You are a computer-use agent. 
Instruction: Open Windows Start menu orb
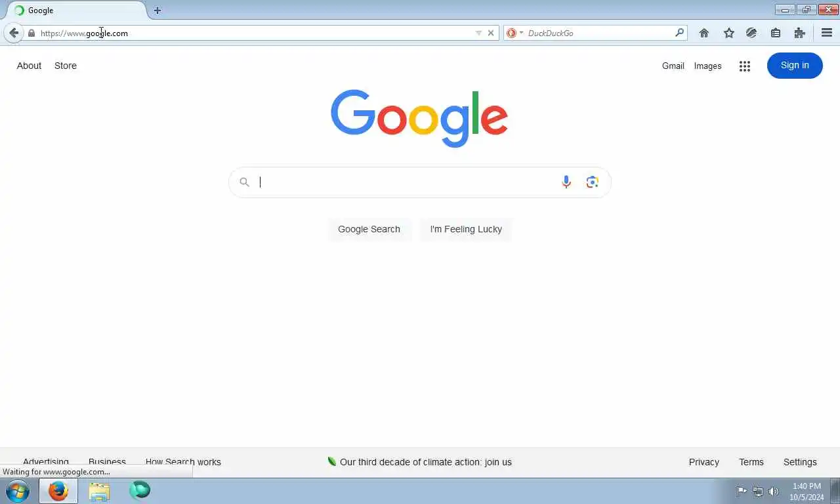(x=18, y=491)
